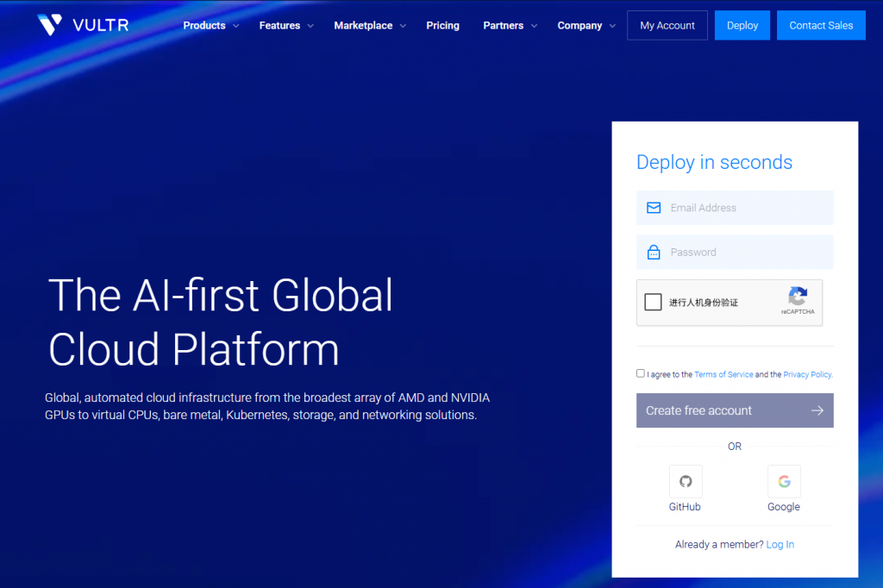Click the 'The AI-first Global Cloud Platform' headline
The width and height of the screenshot is (883, 588).
point(220,322)
